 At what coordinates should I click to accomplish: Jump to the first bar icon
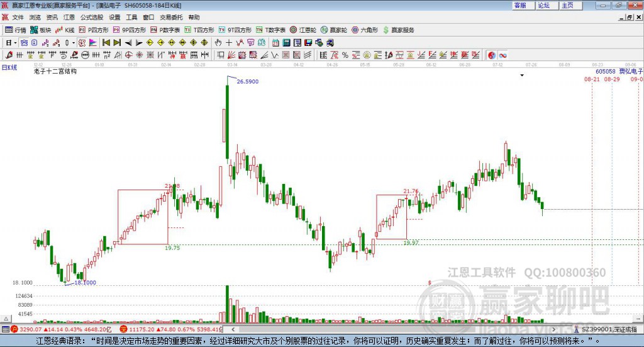(106, 43)
